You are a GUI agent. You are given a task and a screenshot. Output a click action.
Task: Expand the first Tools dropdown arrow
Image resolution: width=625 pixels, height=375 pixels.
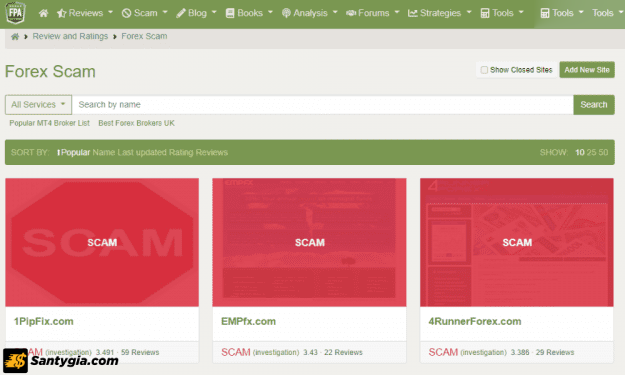[x=521, y=12]
